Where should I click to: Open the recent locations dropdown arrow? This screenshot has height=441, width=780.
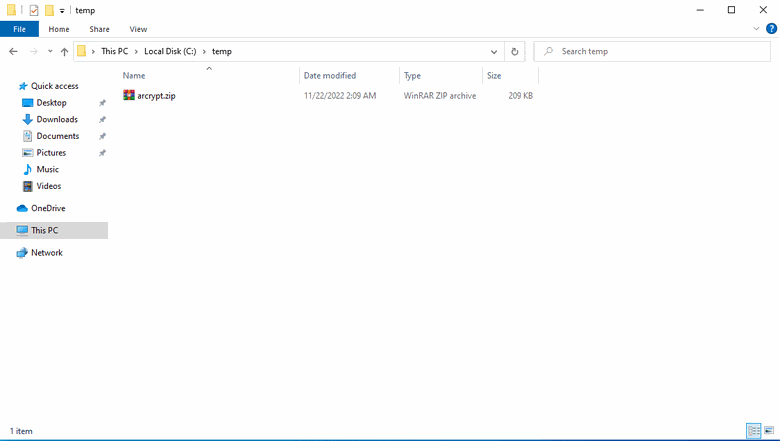point(50,51)
